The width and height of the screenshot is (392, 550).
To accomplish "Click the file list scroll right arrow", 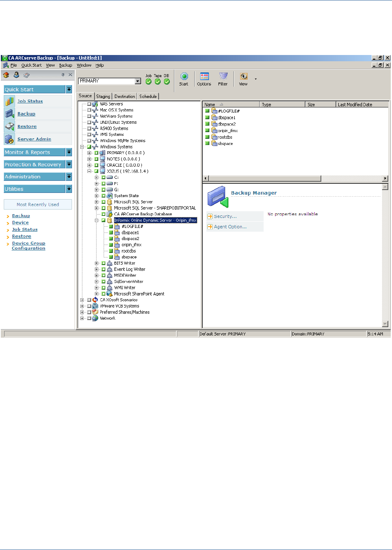I will [385, 178].
